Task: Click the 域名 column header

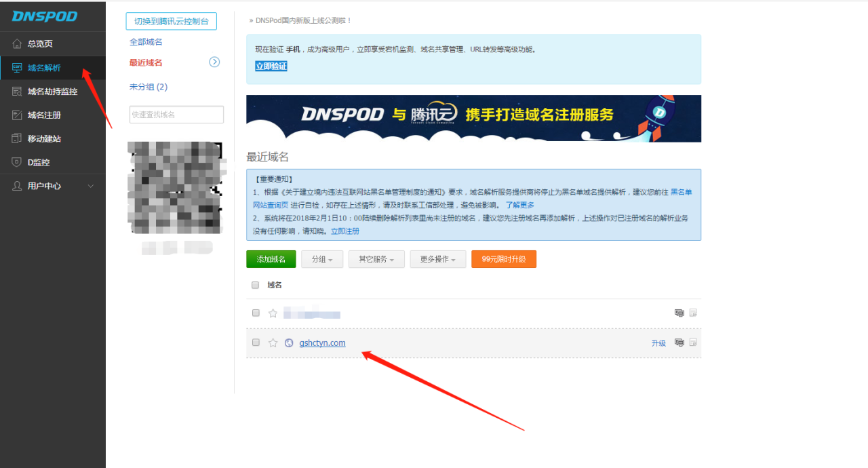Action: (x=275, y=285)
